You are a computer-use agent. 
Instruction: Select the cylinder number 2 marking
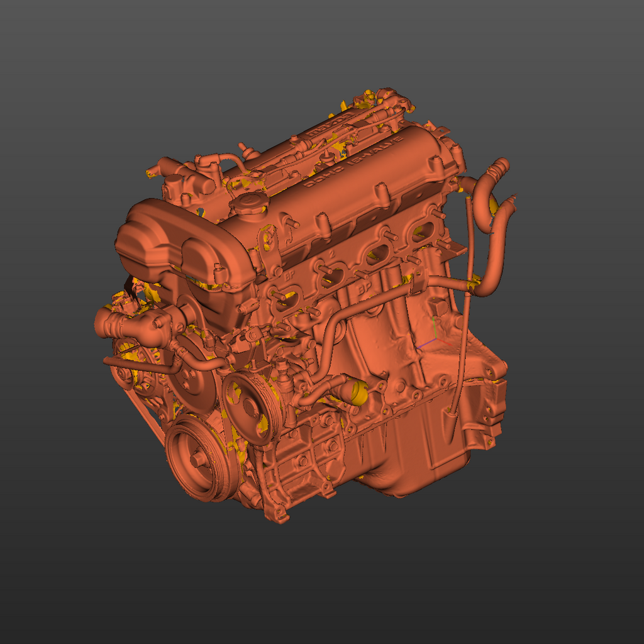point(331,254)
